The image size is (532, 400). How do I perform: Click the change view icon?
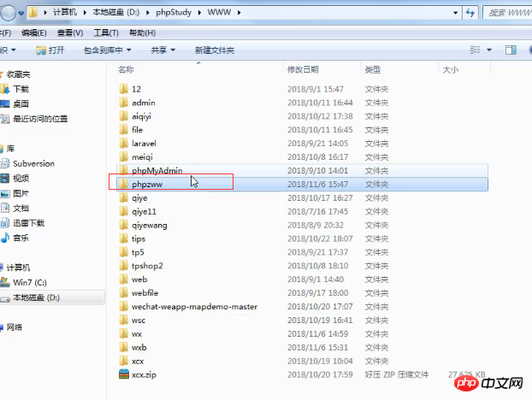click(x=475, y=50)
